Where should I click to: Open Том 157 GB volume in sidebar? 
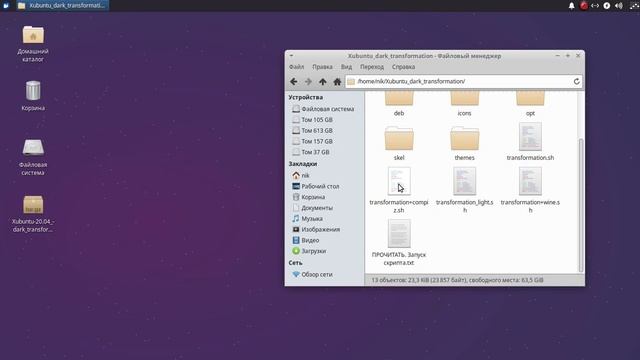pos(313,141)
